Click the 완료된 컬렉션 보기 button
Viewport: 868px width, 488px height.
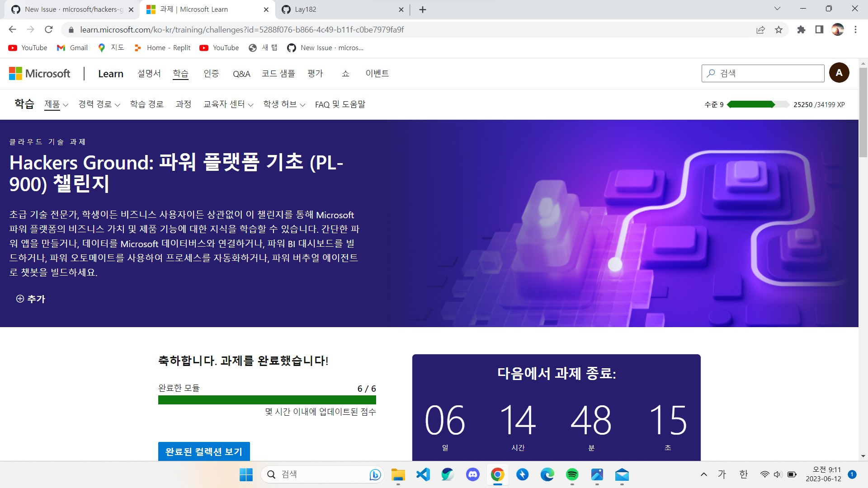(x=203, y=451)
